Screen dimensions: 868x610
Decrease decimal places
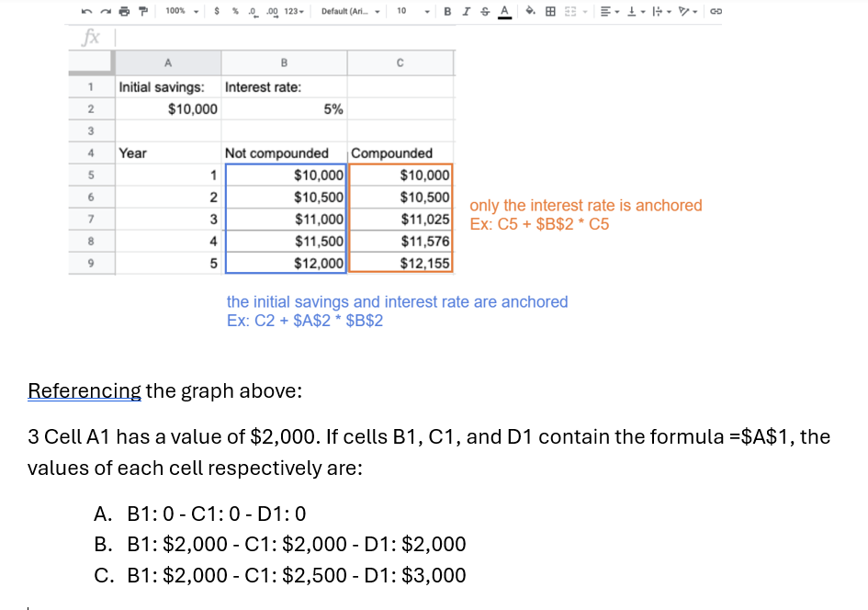coord(253,13)
